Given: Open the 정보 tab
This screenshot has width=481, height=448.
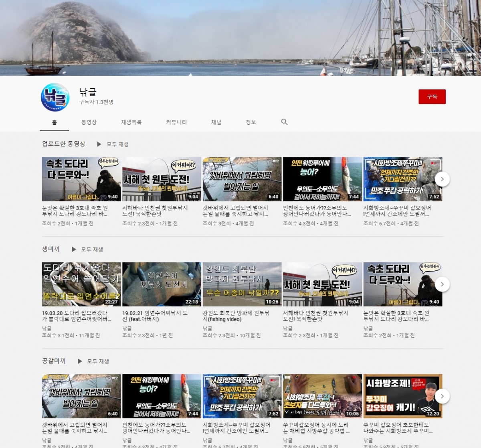Looking at the screenshot, I should pos(251,122).
